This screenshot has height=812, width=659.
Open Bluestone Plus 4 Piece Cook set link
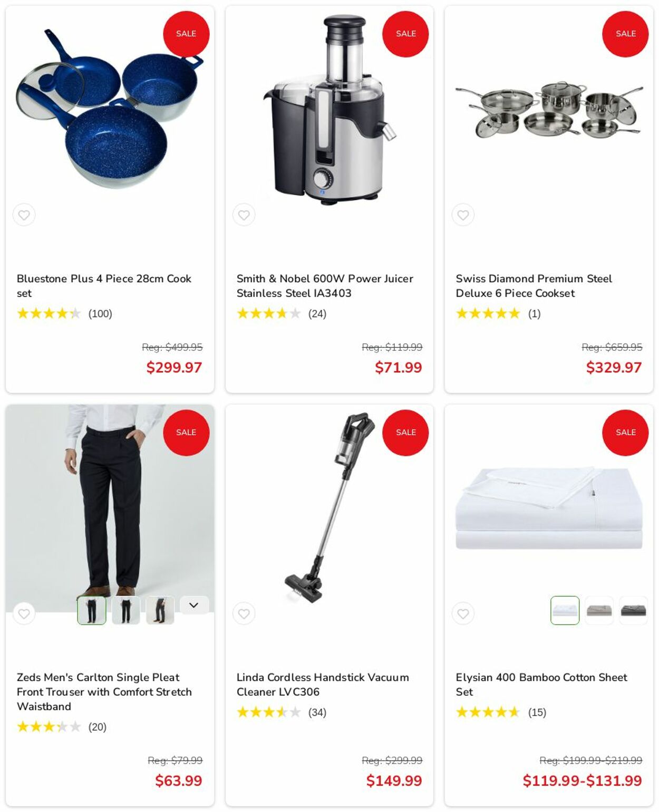[104, 286]
